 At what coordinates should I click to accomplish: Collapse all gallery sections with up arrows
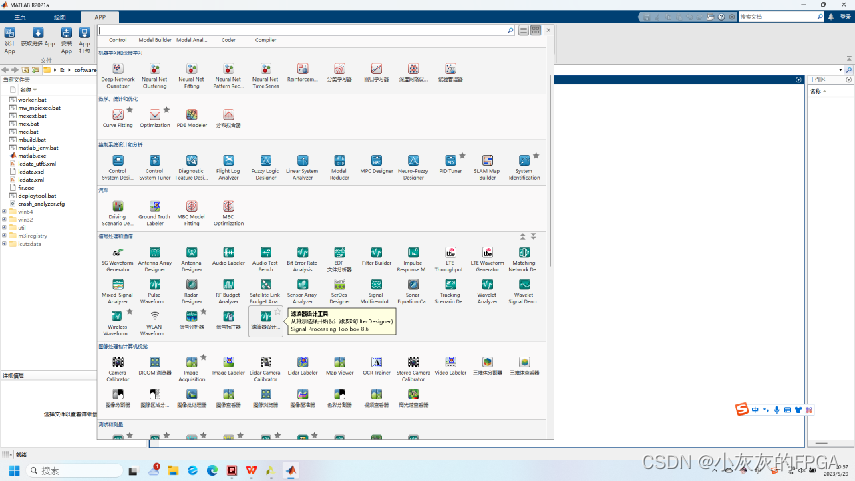coord(522,237)
